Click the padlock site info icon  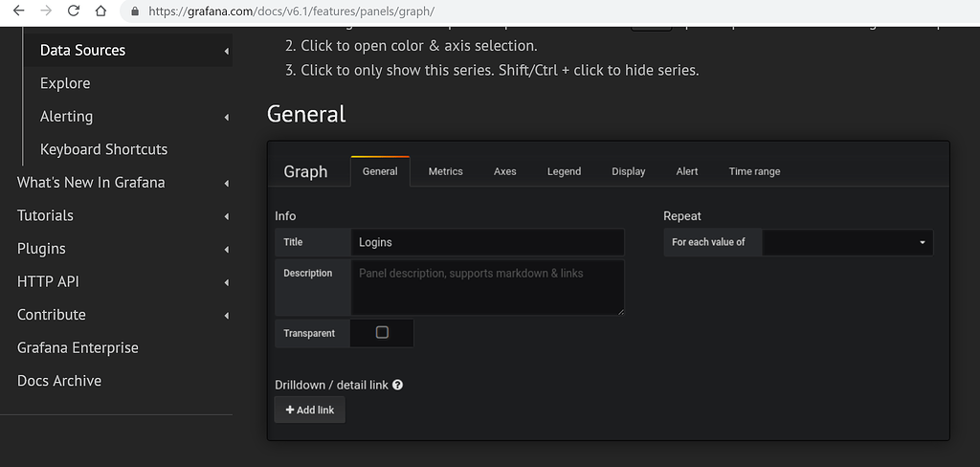click(x=134, y=11)
